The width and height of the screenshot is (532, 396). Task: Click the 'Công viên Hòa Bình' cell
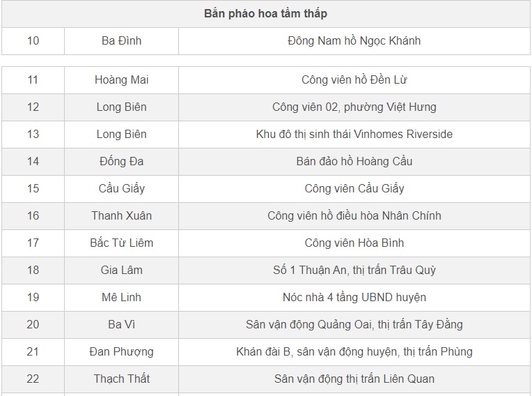(354, 243)
